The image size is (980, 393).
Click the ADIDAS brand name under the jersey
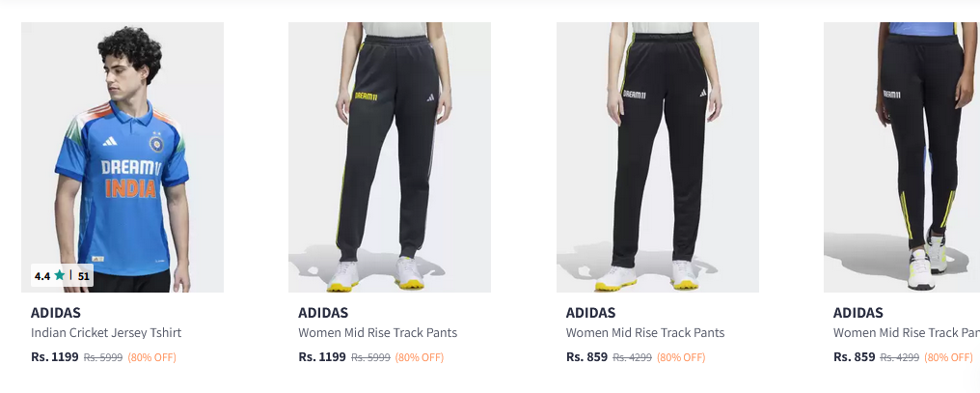[x=56, y=313]
